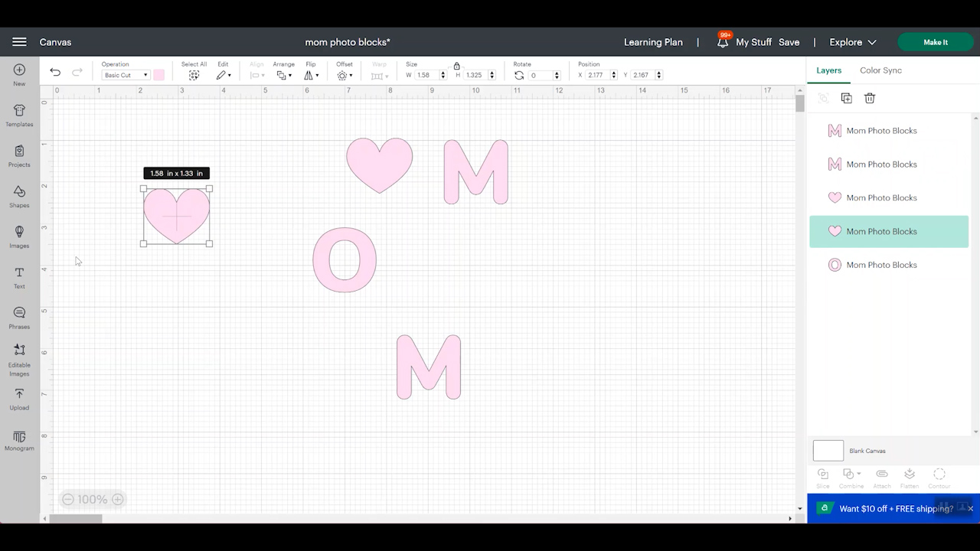Open notifications bell icon
Viewport: 980px width, 551px height.
pos(723,42)
